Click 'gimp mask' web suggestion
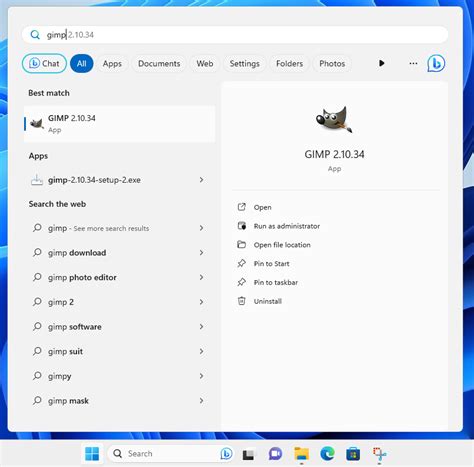 pos(119,401)
